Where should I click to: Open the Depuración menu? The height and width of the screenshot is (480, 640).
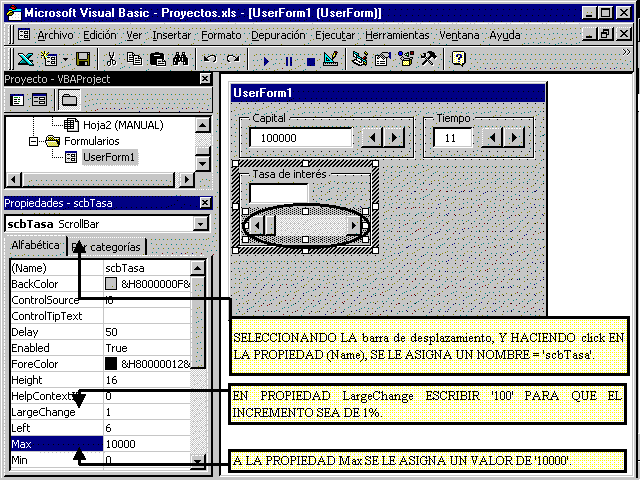pyautogui.click(x=278, y=36)
